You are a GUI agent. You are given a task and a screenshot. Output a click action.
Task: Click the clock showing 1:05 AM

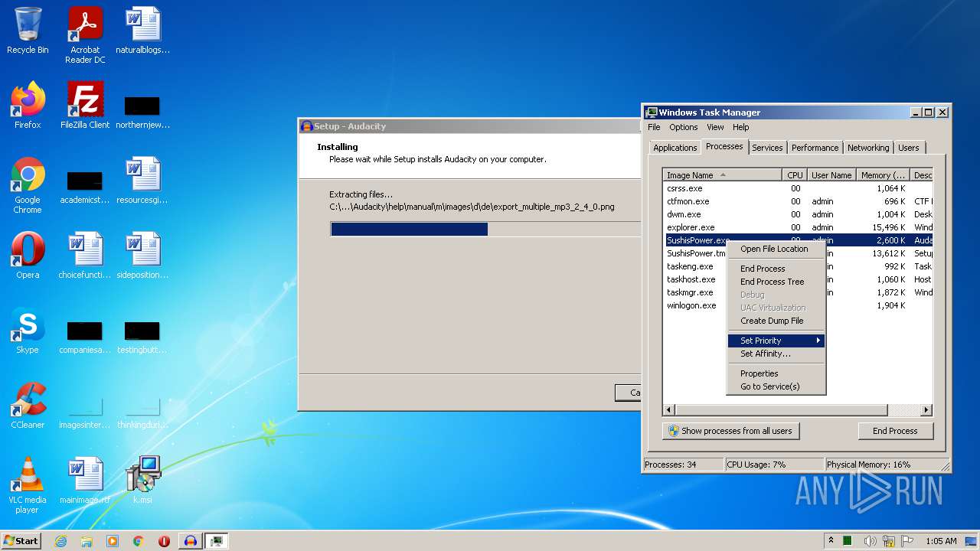click(x=941, y=541)
